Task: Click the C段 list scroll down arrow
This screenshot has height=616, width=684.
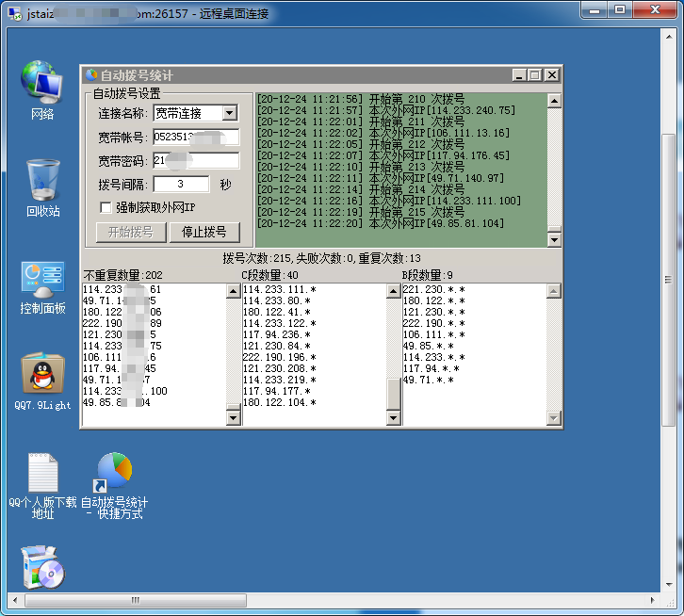Action: [394, 418]
